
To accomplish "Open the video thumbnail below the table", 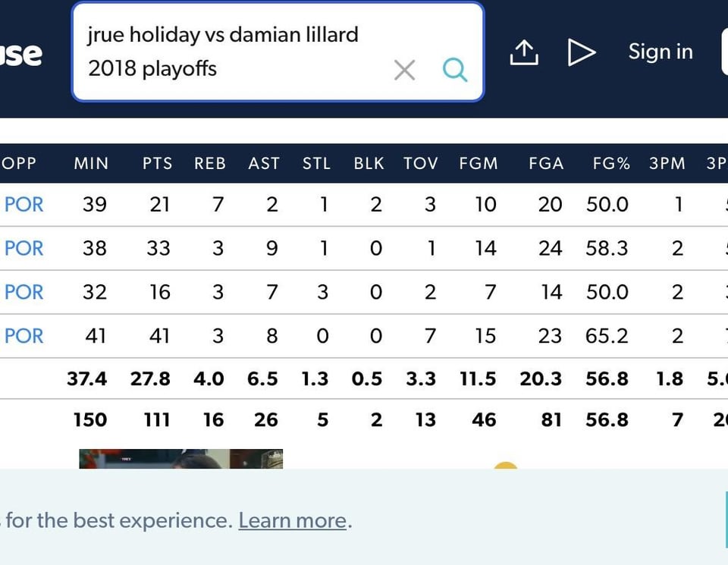I will 180,459.
